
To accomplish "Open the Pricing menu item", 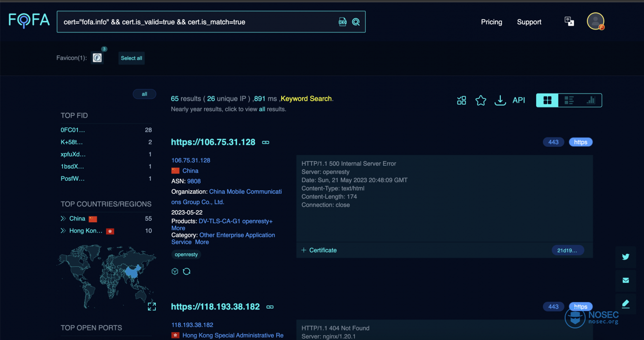I will point(492,22).
